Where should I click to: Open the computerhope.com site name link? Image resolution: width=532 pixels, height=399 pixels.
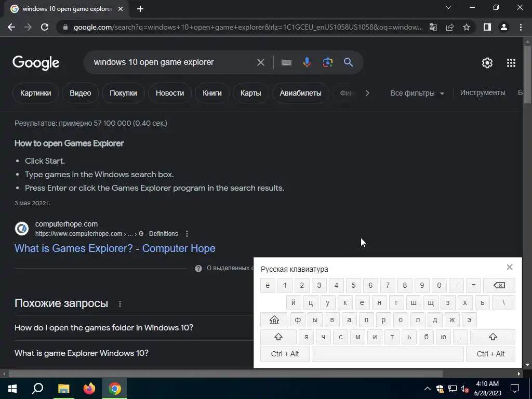click(x=66, y=224)
